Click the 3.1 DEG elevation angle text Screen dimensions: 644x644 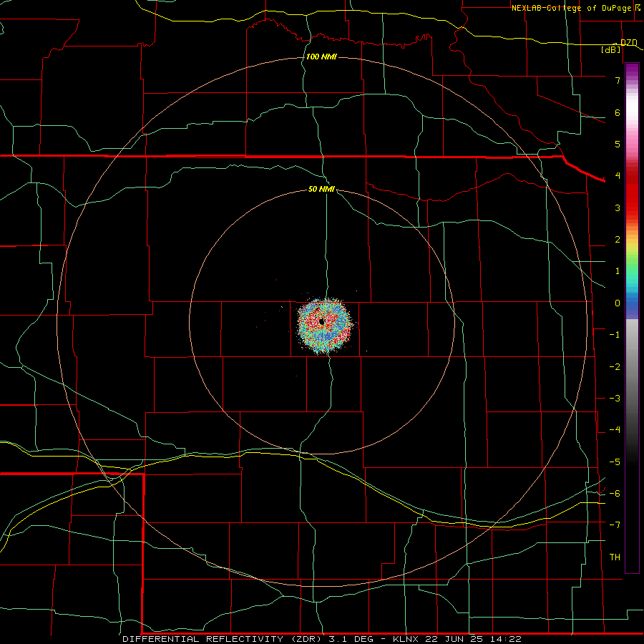[351, 639]
